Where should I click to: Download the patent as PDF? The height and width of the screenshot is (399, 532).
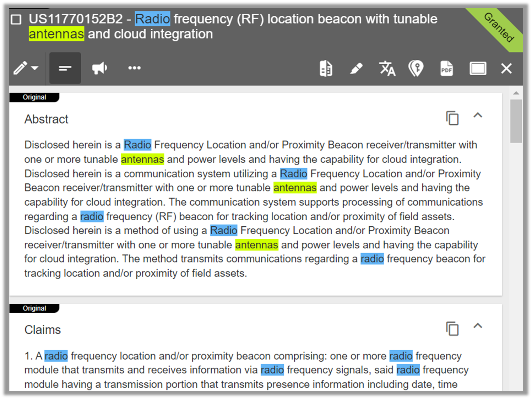pos(446,68)
